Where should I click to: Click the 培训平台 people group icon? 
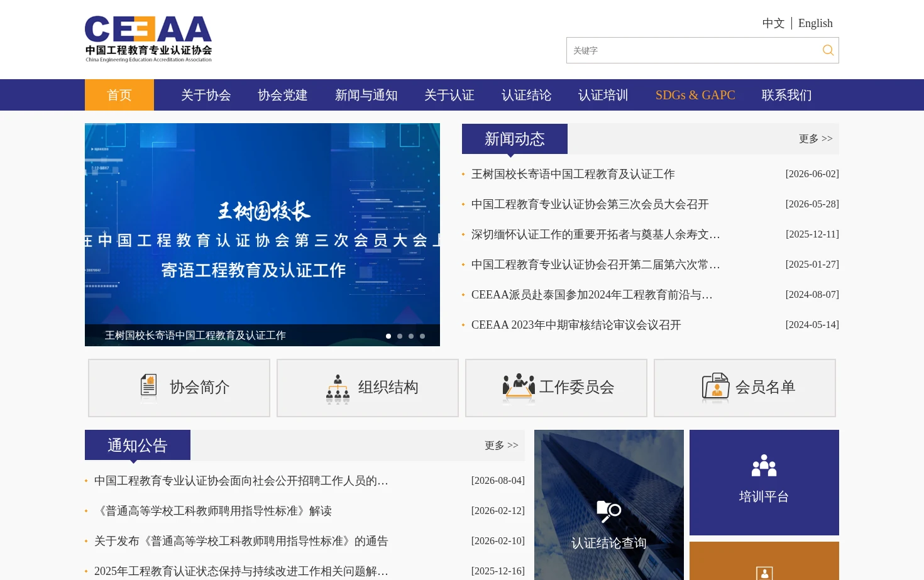pyautogui.click(x=764, y=466)
